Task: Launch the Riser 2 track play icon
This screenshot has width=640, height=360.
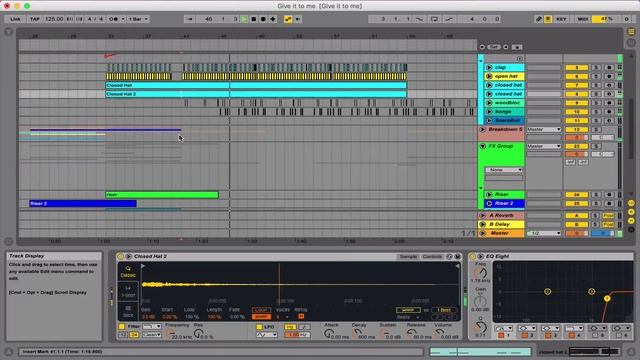Action: [x=489, y=203]
